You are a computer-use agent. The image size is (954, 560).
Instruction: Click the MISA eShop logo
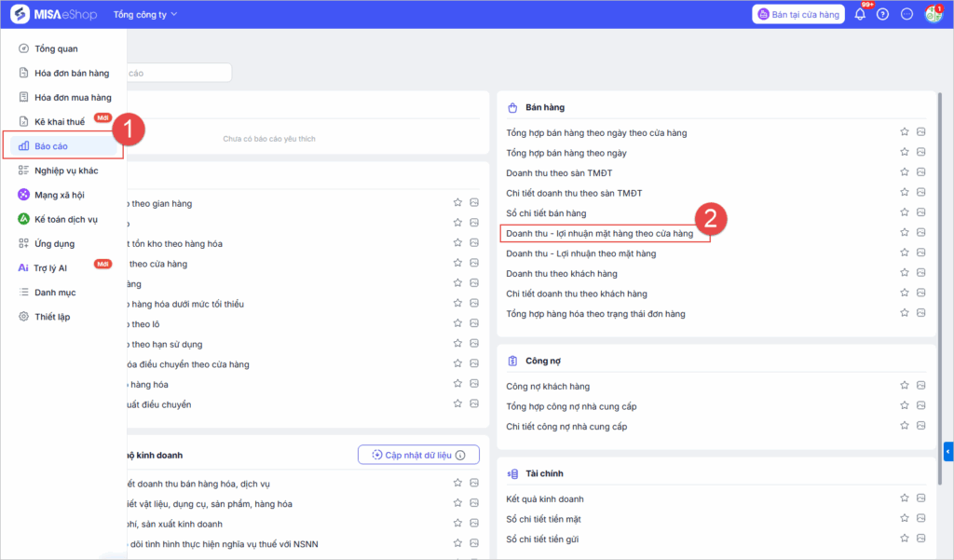click(56, 14)
